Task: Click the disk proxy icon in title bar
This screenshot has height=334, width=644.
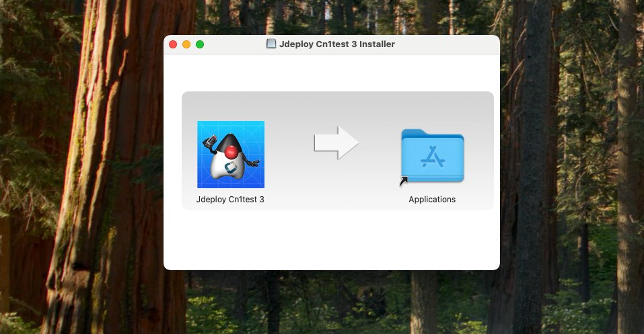Action: pos(271,44)
